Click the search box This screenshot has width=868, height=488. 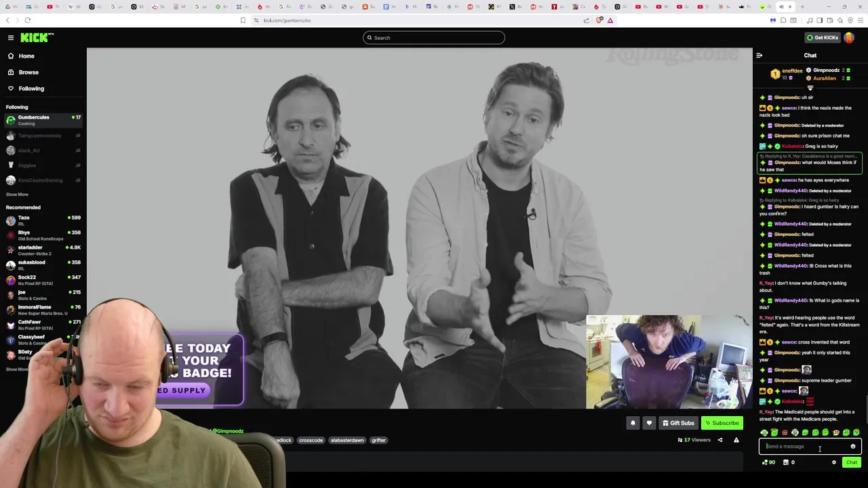pos(434,38)
